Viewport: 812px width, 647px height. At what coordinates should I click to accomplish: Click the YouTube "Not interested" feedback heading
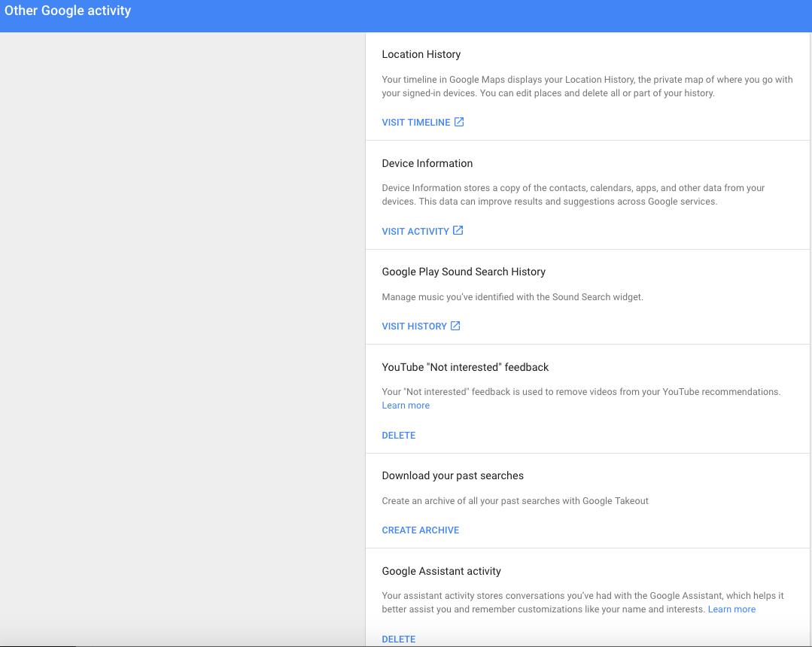465,367
